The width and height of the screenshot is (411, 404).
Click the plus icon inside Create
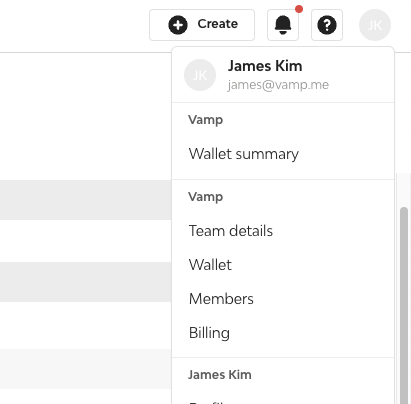pyautogui.click(x=178, y=25)
